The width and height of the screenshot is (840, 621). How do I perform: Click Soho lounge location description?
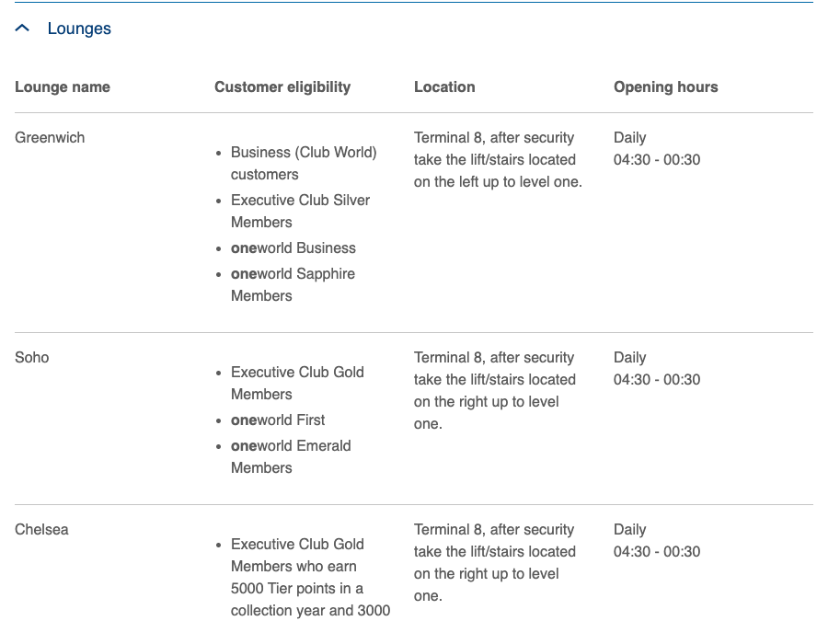pyautogui.click(x=494, y=391)
